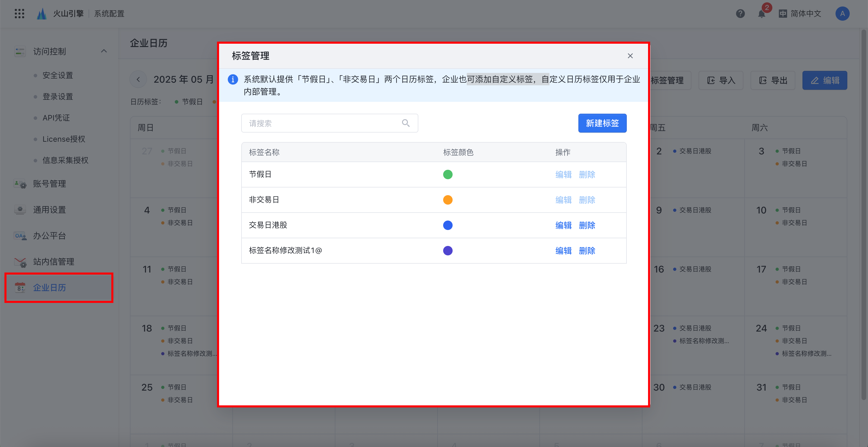Open 信息采集授权 in sidebar
The width and height of the screenshot is (868, 447).
[x=65, y=160]
